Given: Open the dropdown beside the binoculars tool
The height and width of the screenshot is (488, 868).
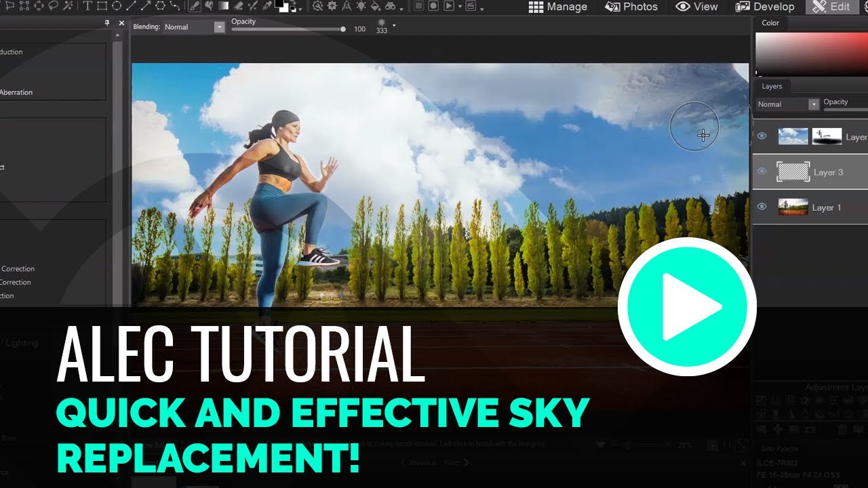Looking at the screenshot, I should click(401, 9).
